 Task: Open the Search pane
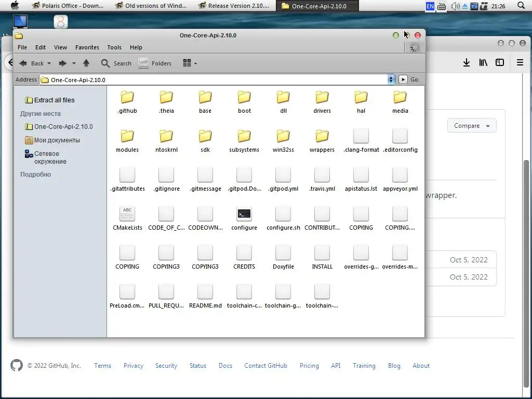[116, 63]
